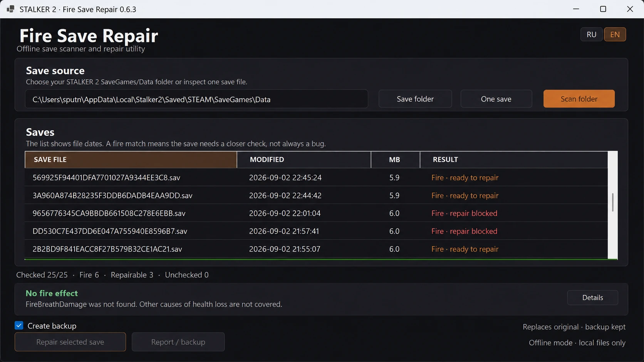Click the saves list scrollbar thumb

click(x=612, y=202)
